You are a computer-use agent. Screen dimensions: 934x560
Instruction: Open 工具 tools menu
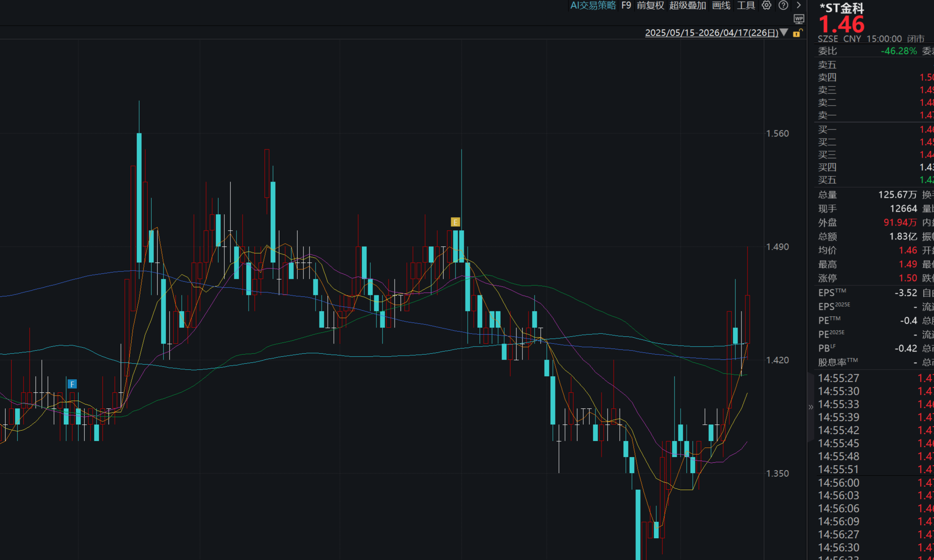746,5
